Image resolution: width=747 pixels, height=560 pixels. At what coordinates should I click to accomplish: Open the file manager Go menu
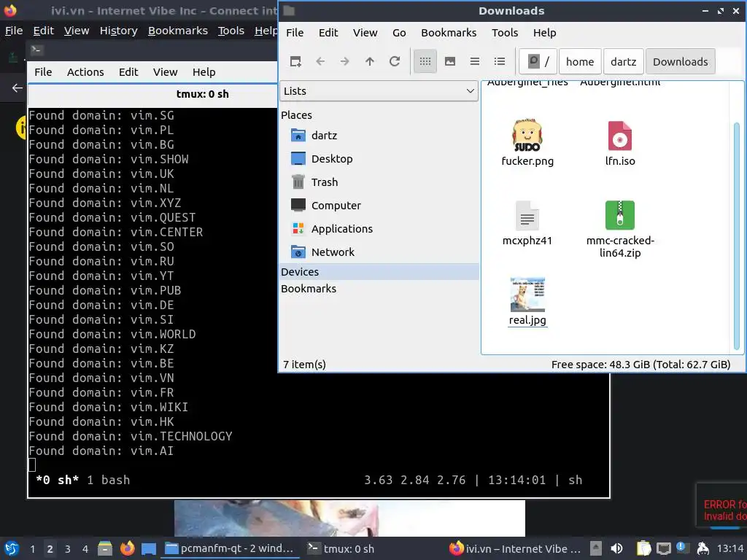point(399,32)
